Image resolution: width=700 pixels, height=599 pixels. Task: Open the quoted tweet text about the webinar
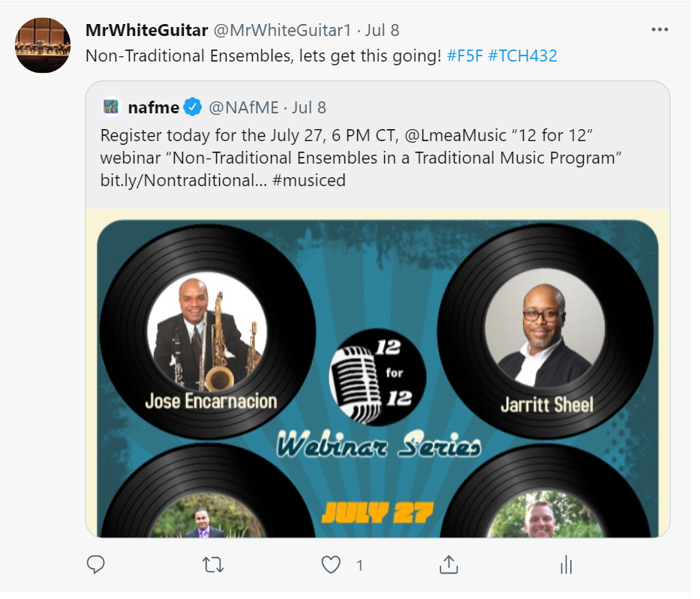(x=361, y=158)
